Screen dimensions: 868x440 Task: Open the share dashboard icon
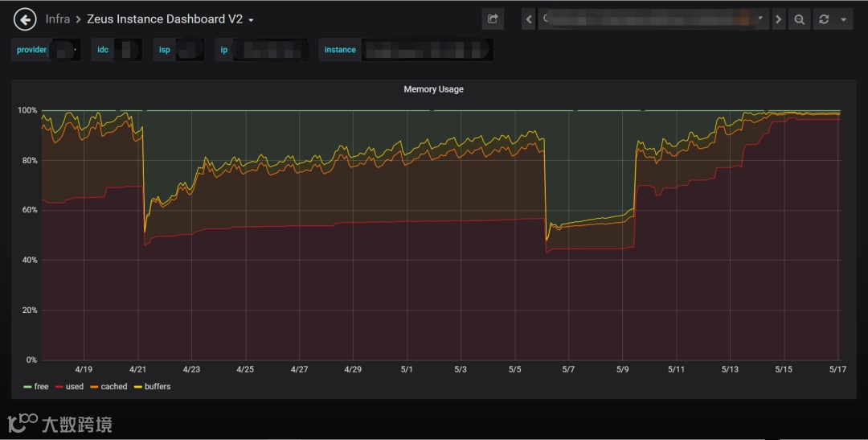click(493, 19)
